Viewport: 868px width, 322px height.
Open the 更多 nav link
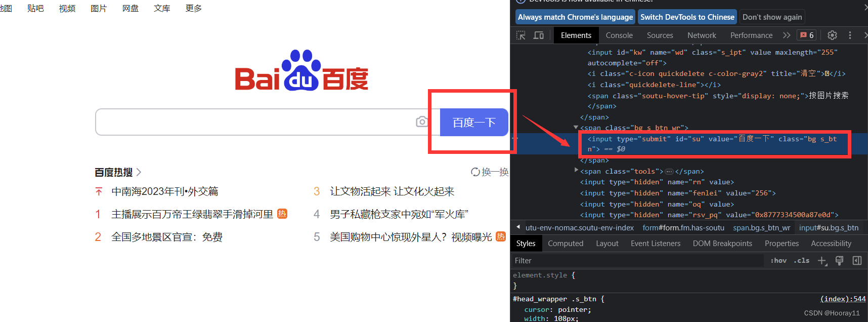(x=194, y=8)
